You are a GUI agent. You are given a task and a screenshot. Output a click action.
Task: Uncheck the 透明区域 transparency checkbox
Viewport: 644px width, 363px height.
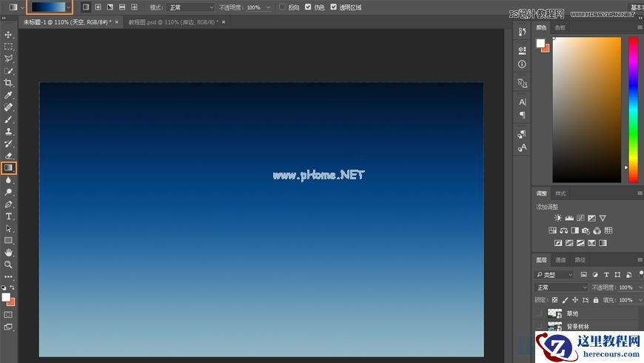334,7
